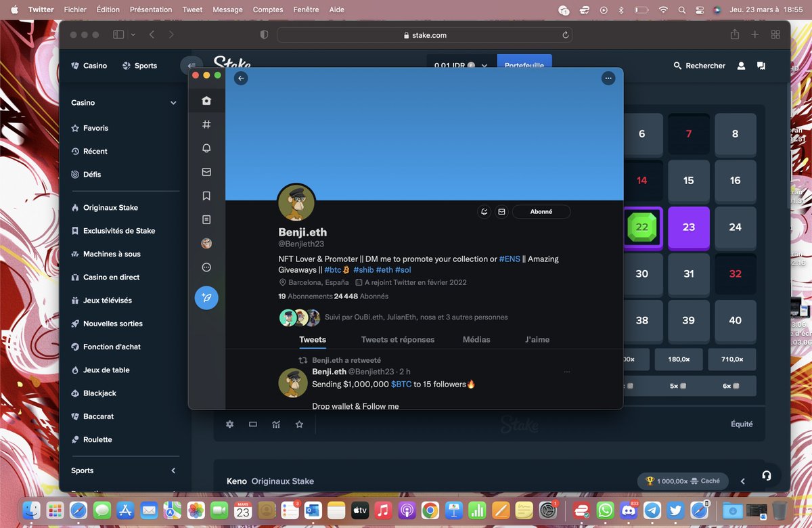The image size is (812, 528).
Task: Open own profile avatar in Twitter sidebar
Action: coord(206,243)
